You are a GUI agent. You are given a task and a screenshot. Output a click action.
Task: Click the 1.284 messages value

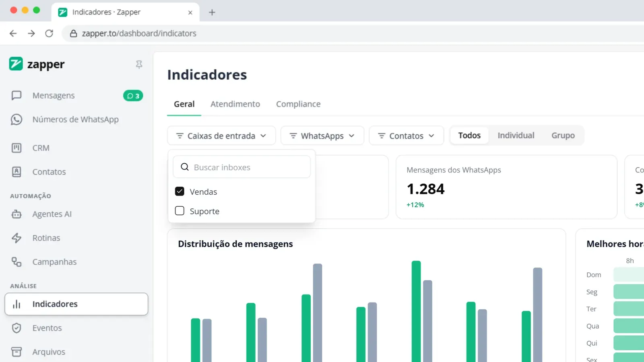(425, 189)
